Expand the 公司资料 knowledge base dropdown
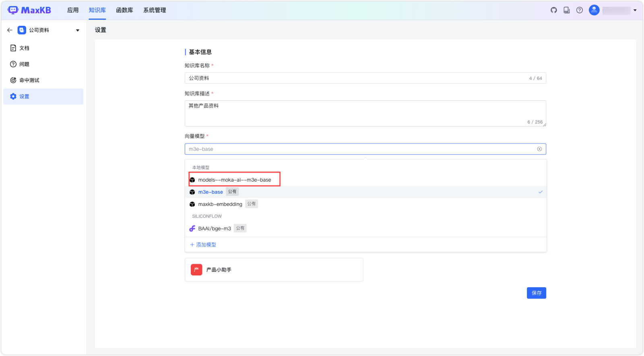644x356 pixels. tap(78, 30)
